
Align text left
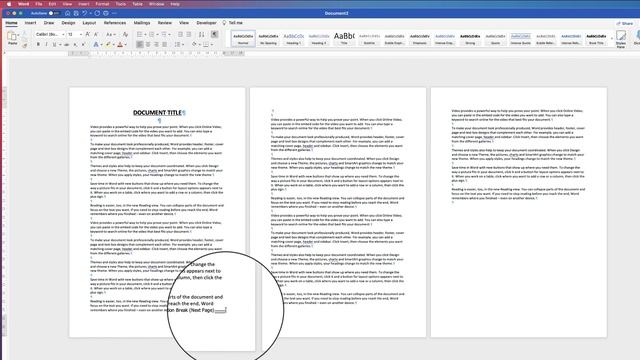coord(140,44)
